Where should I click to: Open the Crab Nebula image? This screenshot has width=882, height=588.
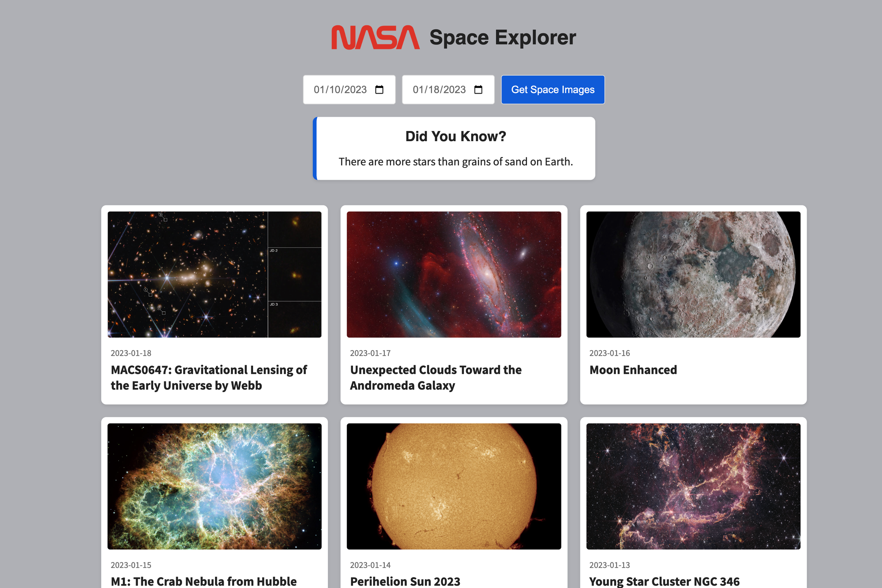215,486
